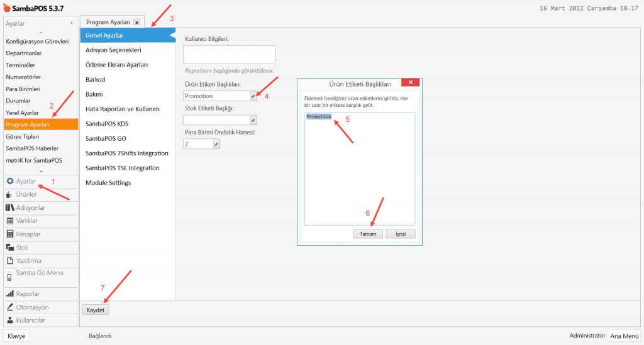Click the Para Birimi Ondalık Hanesi field
The width and height of the screenshot is (644, 345).
coord(198,144)
